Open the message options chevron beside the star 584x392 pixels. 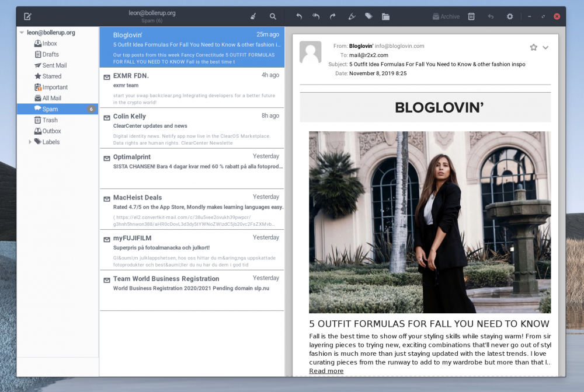(x=545, y=47)
